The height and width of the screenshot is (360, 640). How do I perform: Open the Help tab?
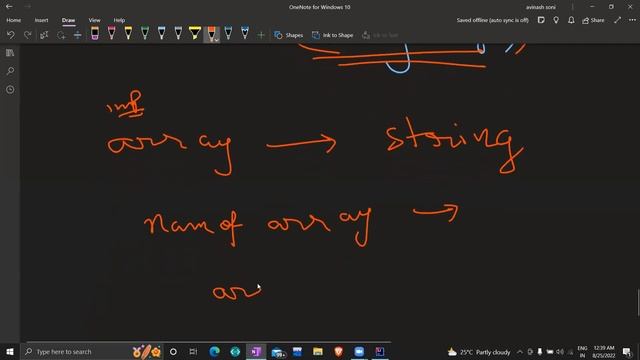tap(119, 20)
